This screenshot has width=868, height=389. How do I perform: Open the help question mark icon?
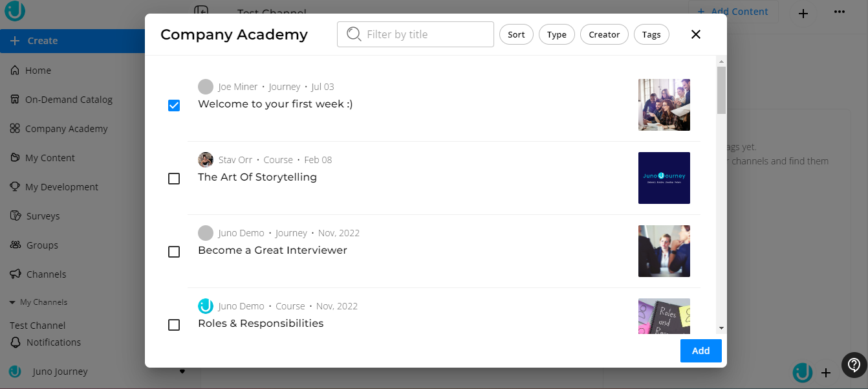click(854, 365)
